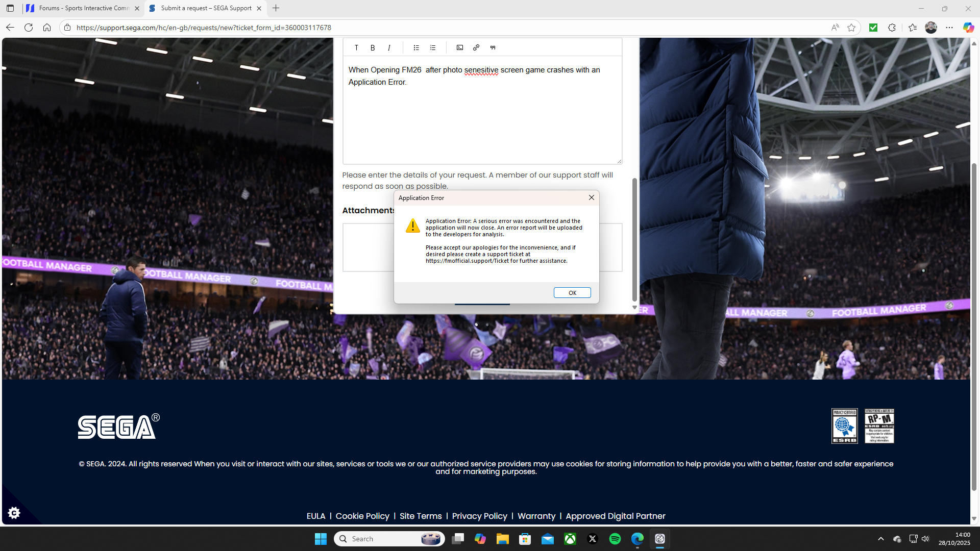Click the ESRB RP-M rating badge

click(879, 426)
